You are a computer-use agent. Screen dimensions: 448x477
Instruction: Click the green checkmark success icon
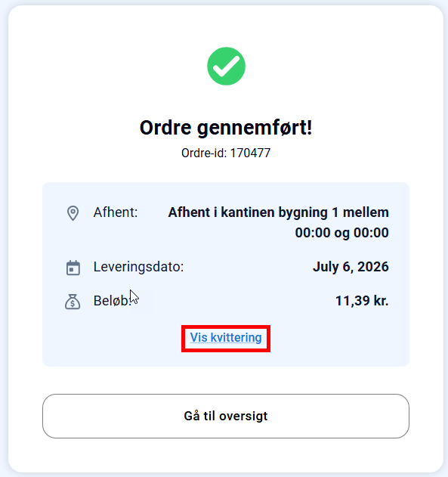click(x=226, y=67)
